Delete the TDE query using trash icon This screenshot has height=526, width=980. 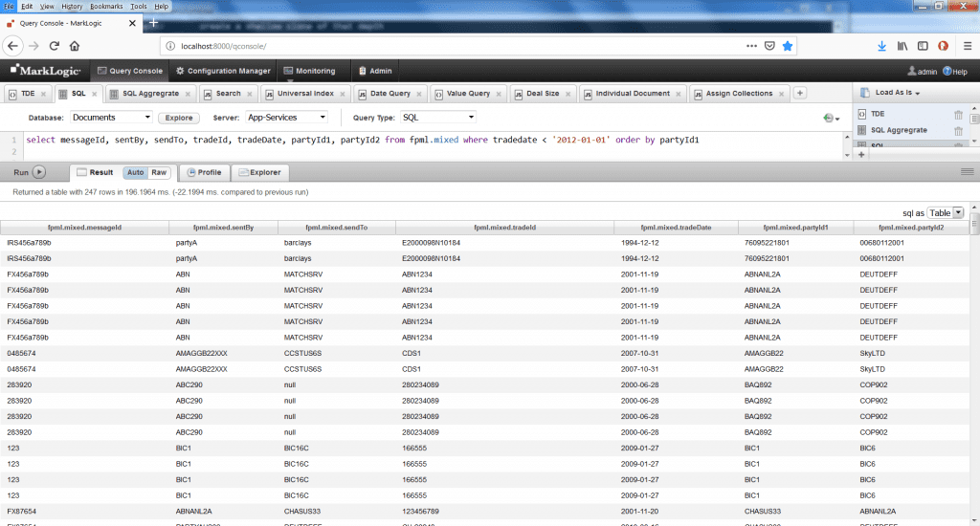pos(958,115)
